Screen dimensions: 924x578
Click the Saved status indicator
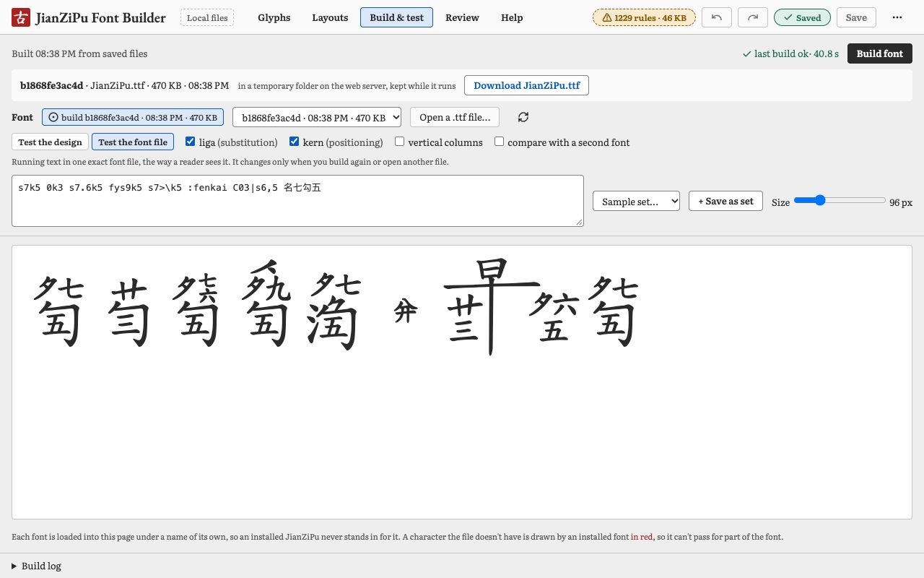(x=802, y=17)
